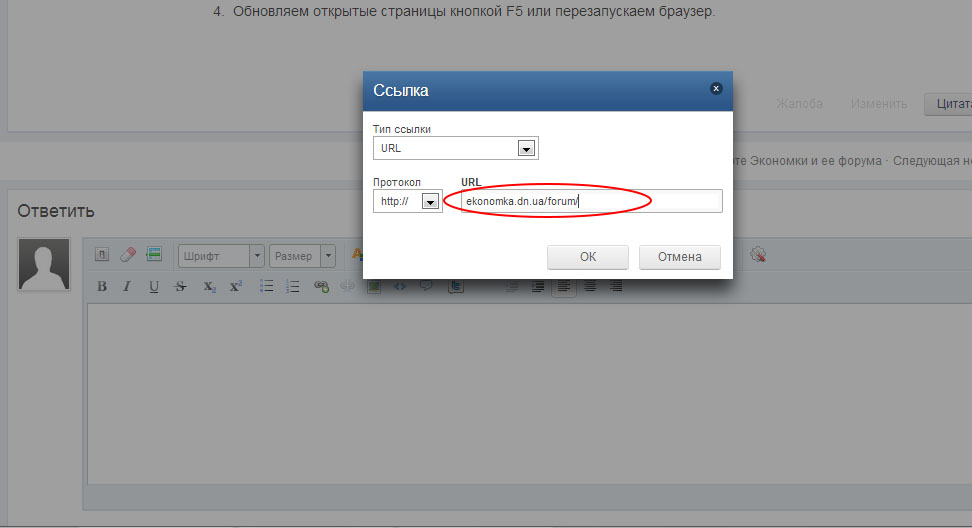The image size is (972, 528).
Task: Open the Протокол http:// dropdown
Action: 407,201
